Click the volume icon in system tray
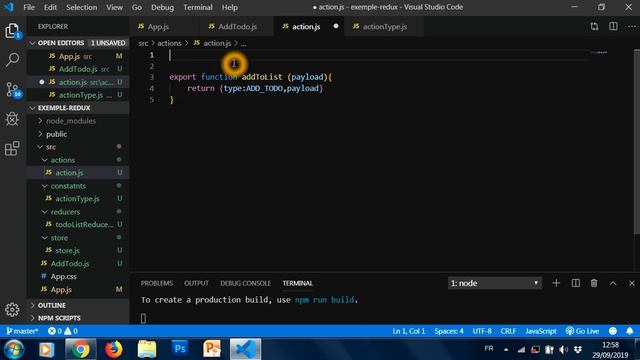The image size is (640, 360). coord(563,349)
